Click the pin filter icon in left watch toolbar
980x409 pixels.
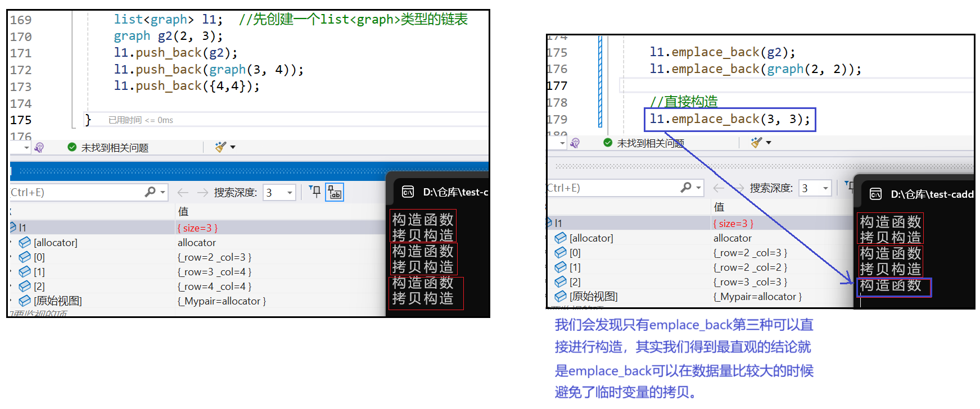[x=315, y=192]
